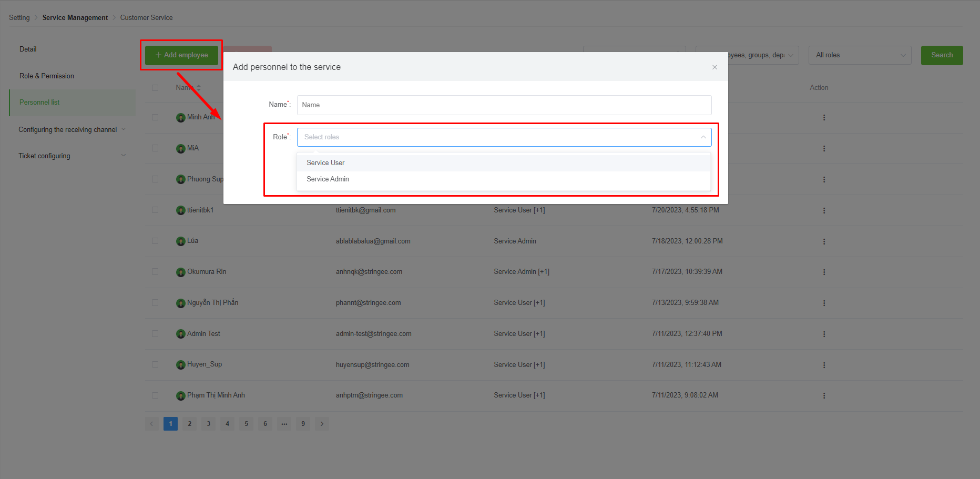Toggle select-all checkbox in table header
This screenshot has height=479, width=980.
[x=155, y=88]
